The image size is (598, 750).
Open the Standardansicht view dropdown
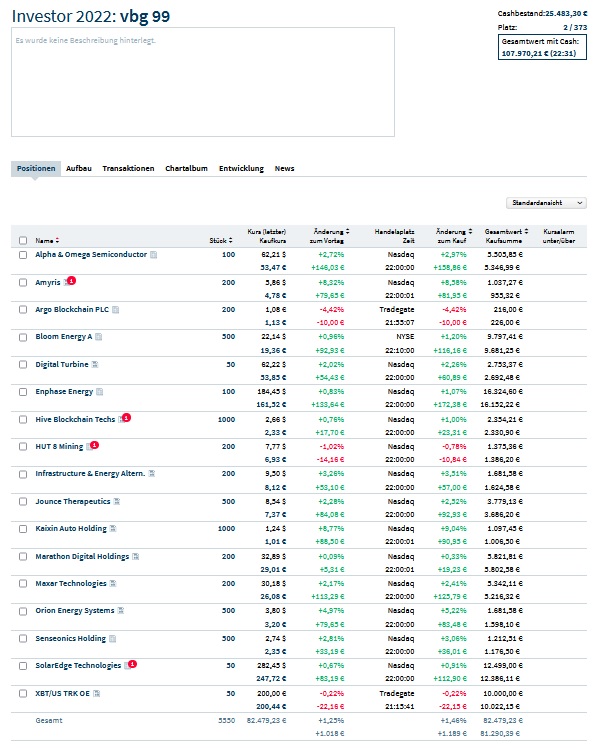click(x=546, y=203)
